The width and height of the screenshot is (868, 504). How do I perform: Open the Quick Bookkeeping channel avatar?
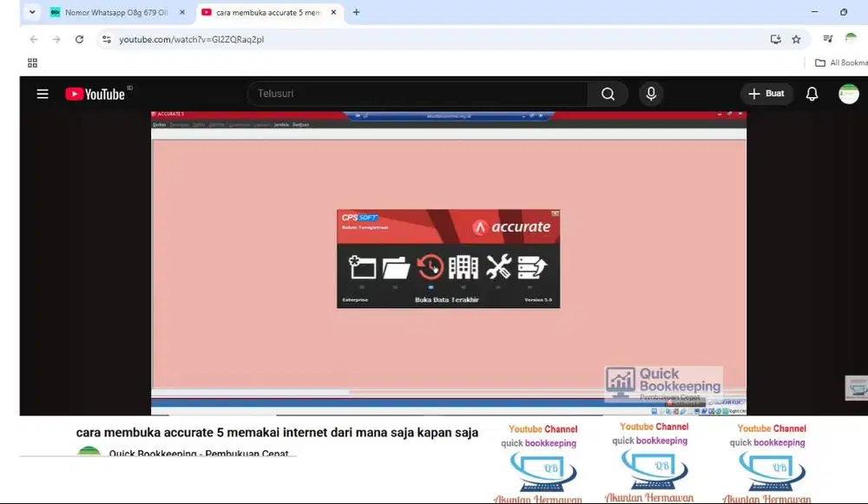coord(89,451)
